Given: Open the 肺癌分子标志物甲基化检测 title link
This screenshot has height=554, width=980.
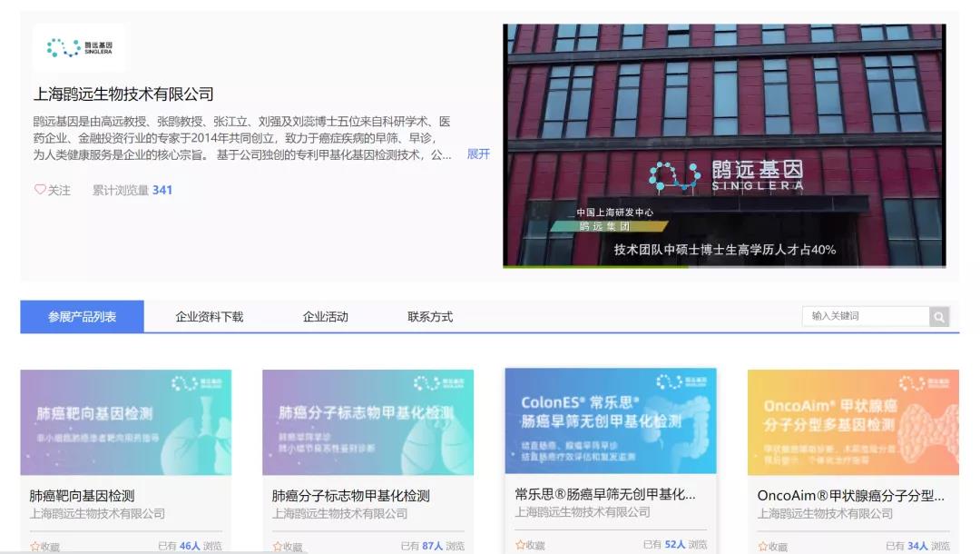Looking at the screenshot, I should click(x=350, y=496).
